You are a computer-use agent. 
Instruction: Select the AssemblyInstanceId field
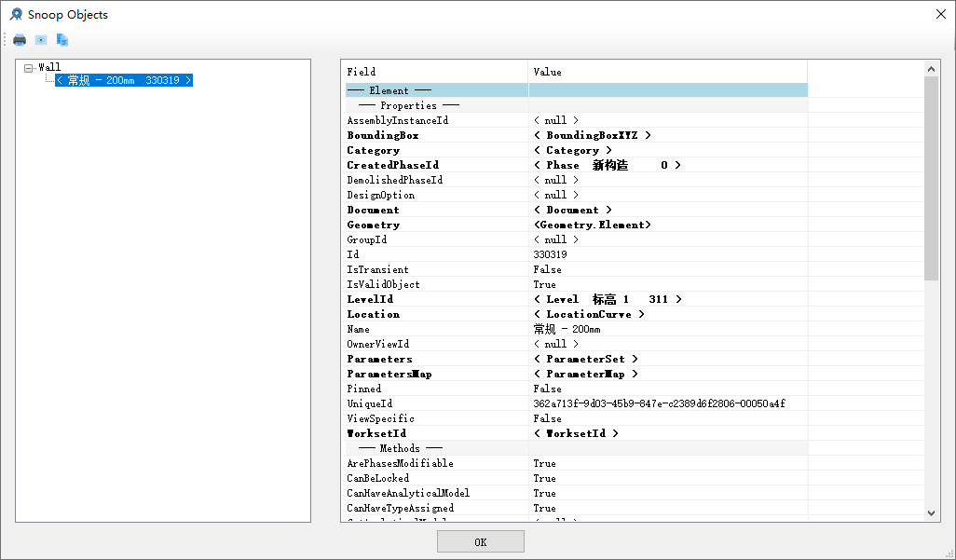(398, 121)
